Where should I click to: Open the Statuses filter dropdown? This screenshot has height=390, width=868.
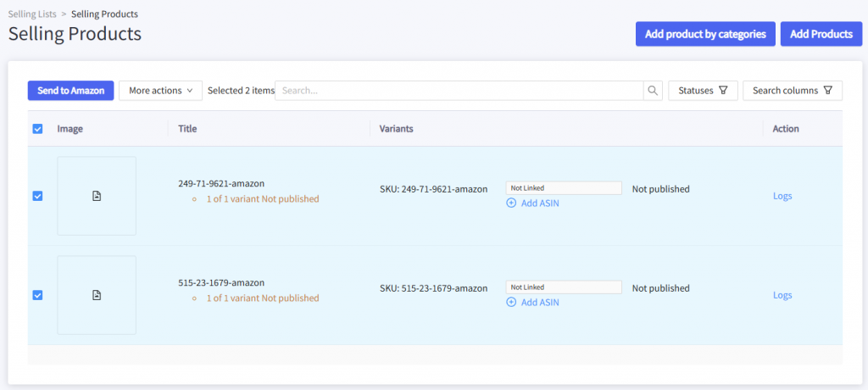[x=703, y=91]
